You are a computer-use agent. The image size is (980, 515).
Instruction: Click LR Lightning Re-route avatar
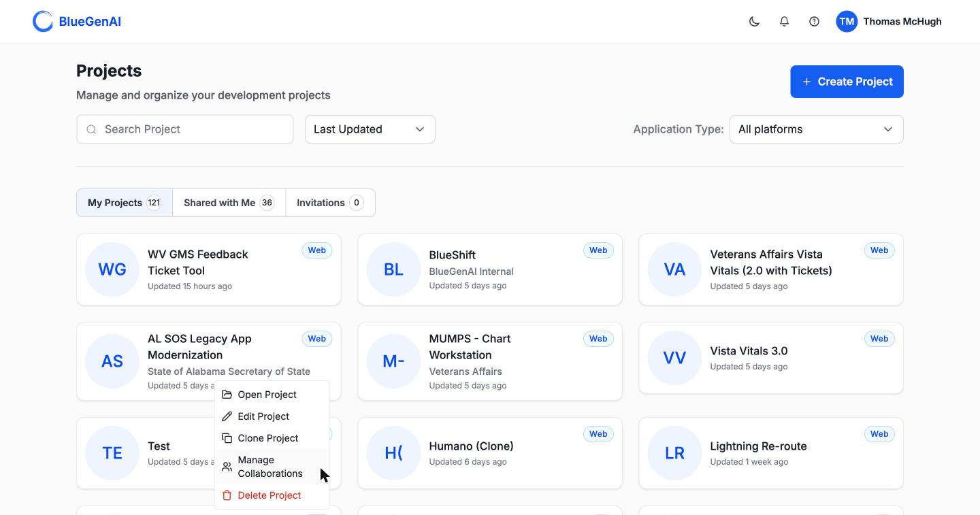coord(674,453)
